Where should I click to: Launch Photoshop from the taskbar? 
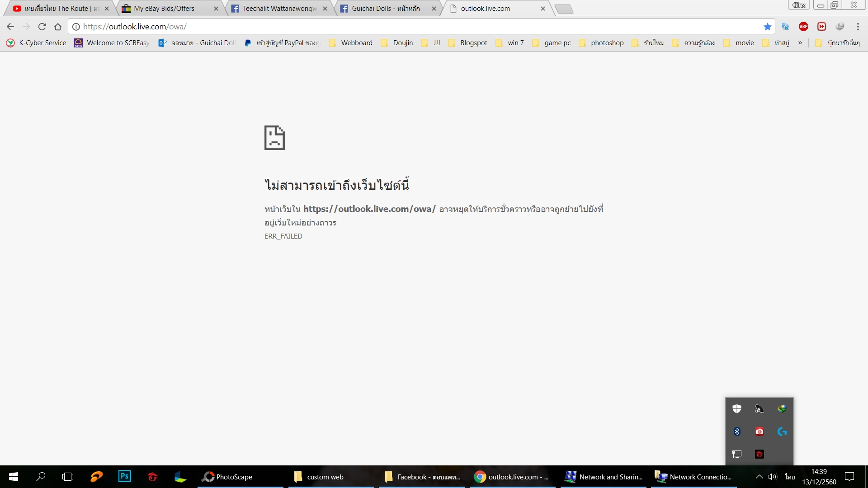pos(124,476)
